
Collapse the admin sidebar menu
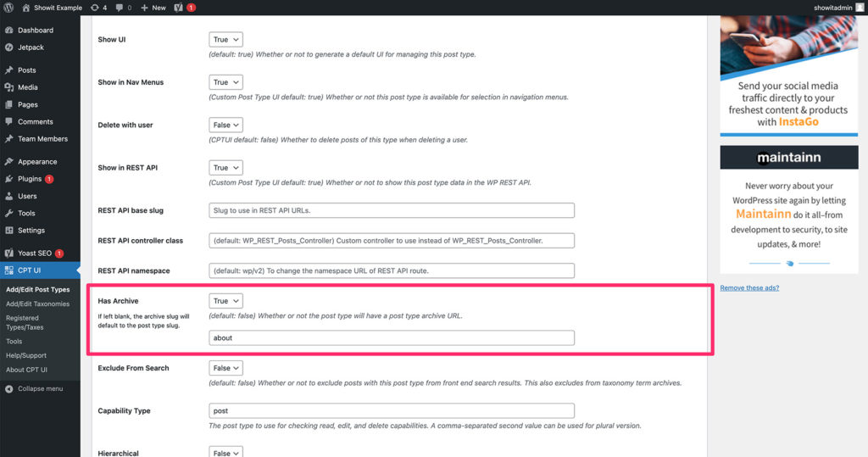(x=33, y=389)
